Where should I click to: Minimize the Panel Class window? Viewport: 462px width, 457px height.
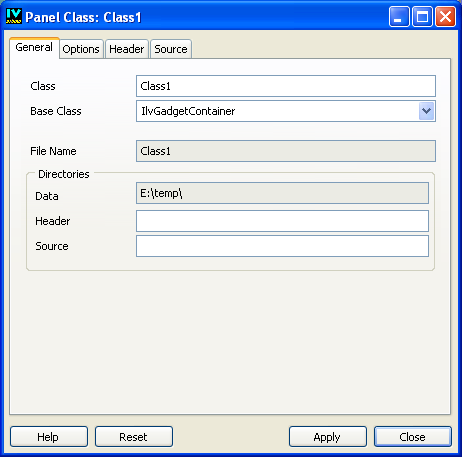(x=399, y=16)
